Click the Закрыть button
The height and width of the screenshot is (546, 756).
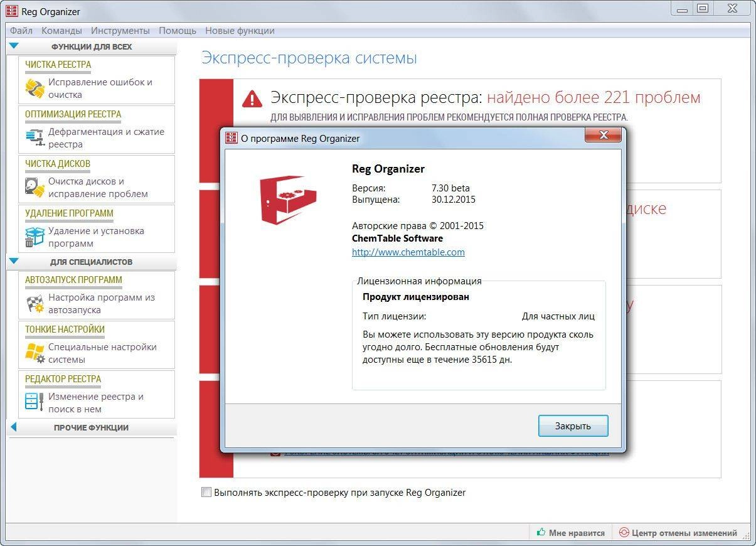pyautogui.click(x=573, y=426)
